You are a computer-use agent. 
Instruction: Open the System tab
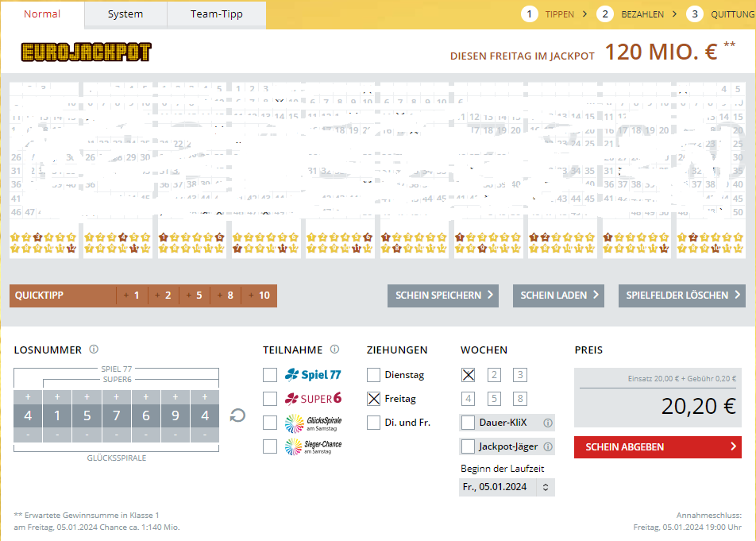click(x=125, y=14)
